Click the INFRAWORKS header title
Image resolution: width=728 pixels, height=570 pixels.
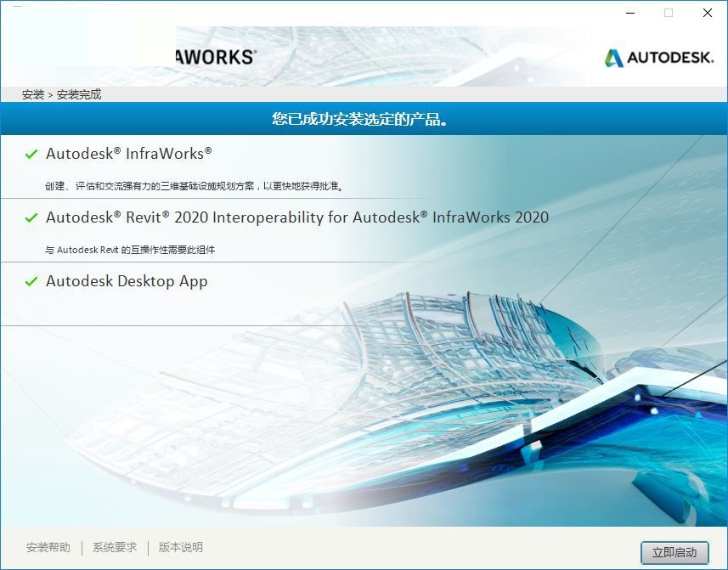pyautogui.click(x=215, y=57)
